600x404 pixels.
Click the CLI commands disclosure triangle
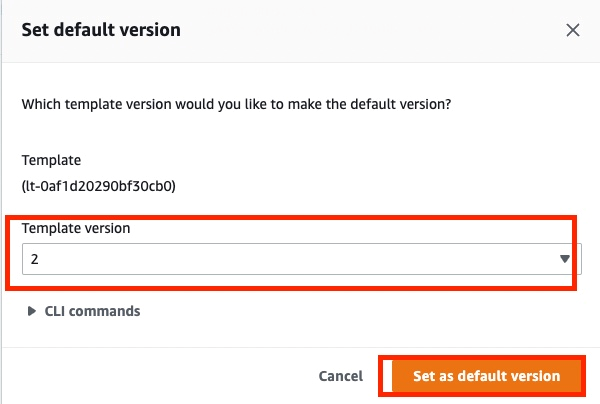point(32,311)
